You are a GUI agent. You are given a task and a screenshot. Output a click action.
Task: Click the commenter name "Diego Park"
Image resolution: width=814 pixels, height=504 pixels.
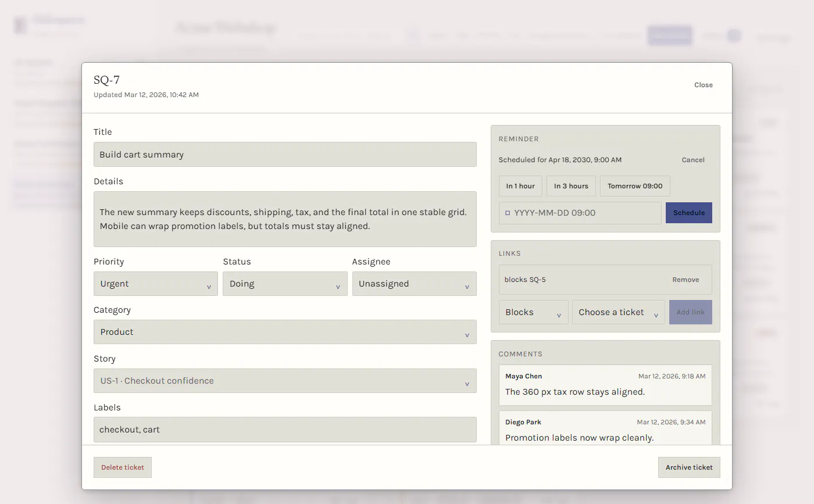pos(523,422)
